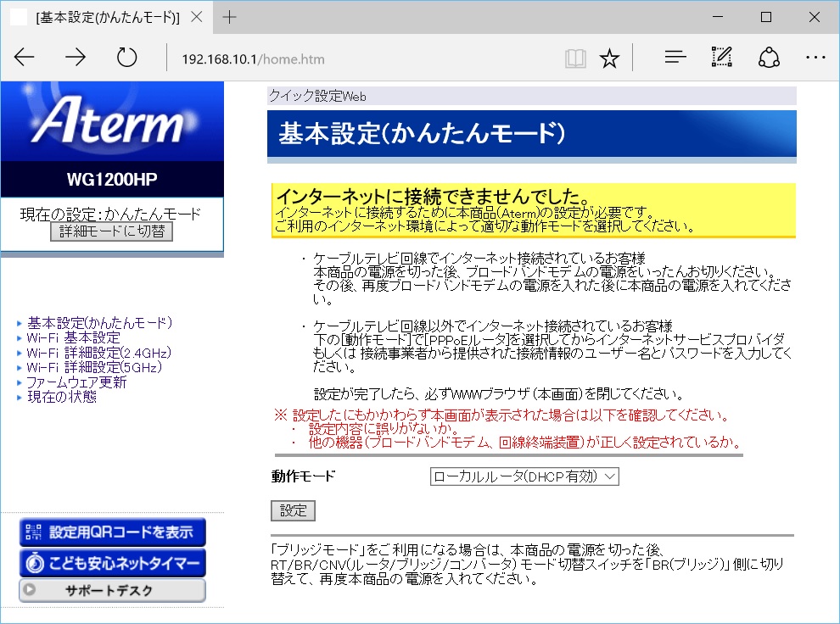This screenshot has width=840, height=624.
Task: Open the More actions ellipsis menu
Action: 815,58
